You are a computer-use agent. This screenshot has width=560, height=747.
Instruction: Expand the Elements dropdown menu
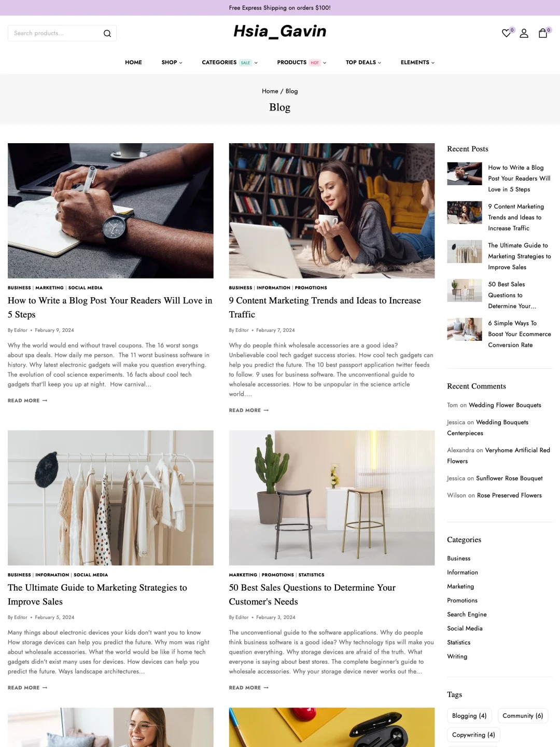pos(417,62)
